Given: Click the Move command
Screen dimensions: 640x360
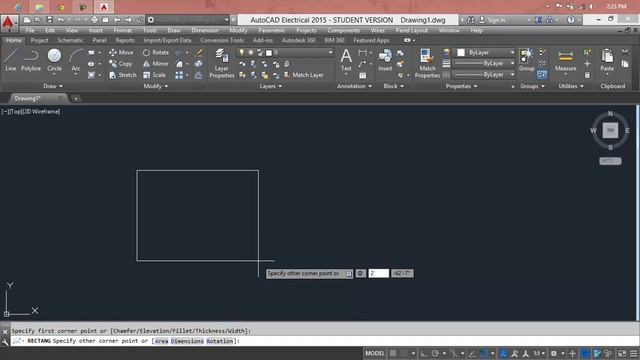Looking at the screenshot, I should click(x=121, y=53).
